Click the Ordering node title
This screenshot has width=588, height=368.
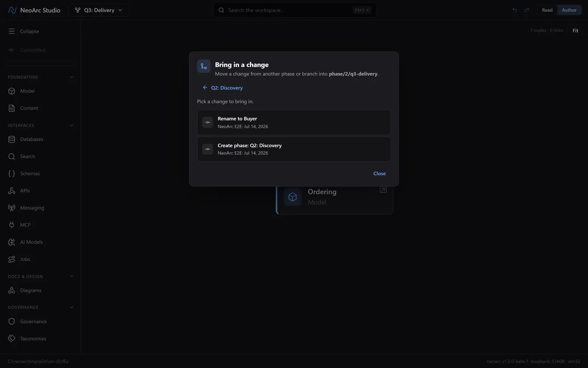coord(322,192)
